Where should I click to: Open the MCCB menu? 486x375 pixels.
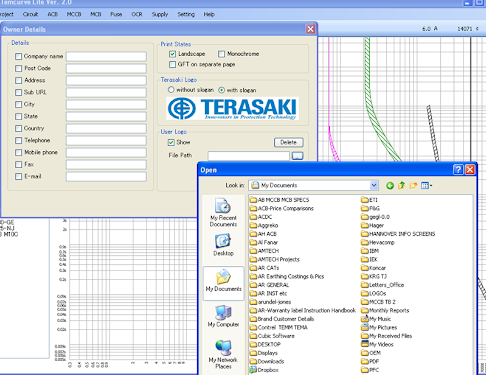coord(74,14)
